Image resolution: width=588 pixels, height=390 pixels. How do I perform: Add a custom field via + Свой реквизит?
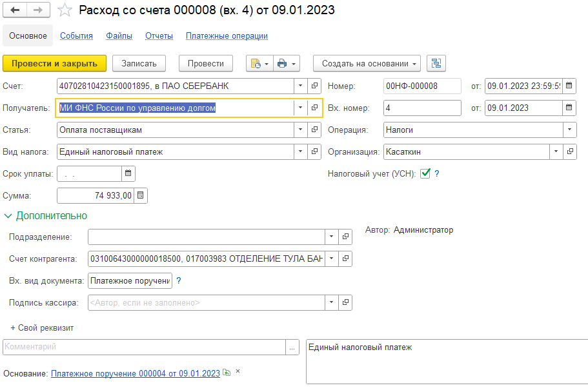click(42, 328)
